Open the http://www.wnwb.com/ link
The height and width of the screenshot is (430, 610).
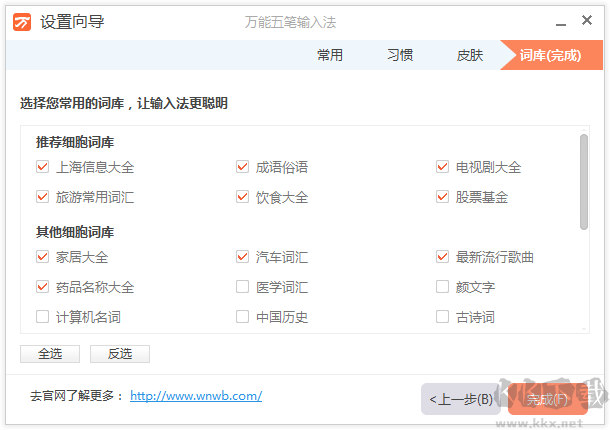point(196,396)
